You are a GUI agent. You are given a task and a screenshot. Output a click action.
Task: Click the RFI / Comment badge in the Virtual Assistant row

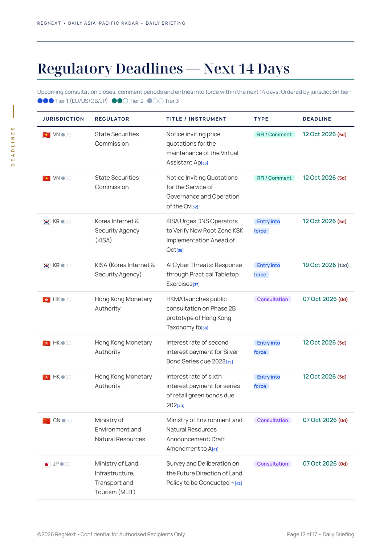pyautogui.click(x=274, y=134)
